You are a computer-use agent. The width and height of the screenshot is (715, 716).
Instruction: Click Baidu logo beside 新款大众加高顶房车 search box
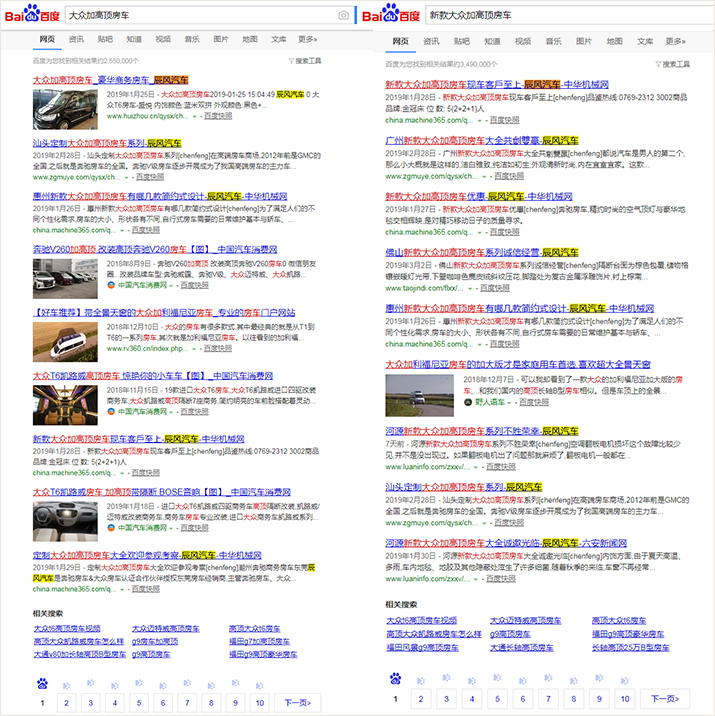click(390, 14)
